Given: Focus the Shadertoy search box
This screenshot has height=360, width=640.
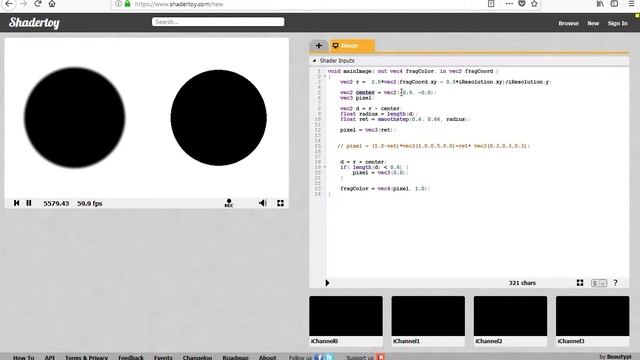Looking at the screenshot, I should tap(218, 22).
